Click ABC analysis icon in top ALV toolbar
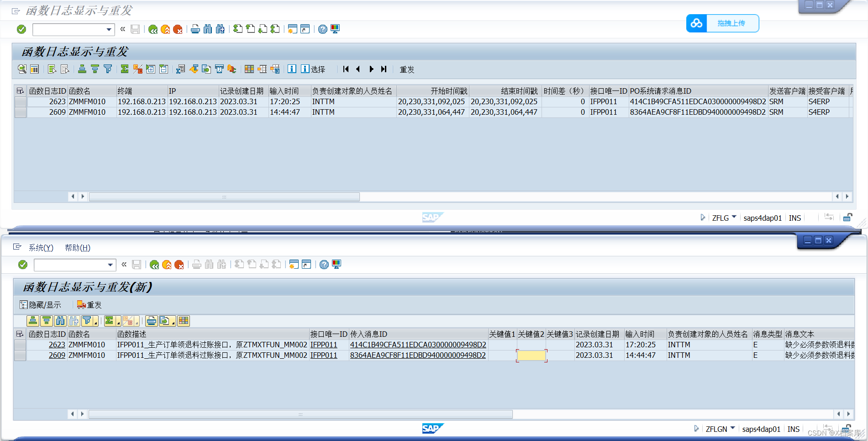Viewport: 868px width, 441px height. 232,69
